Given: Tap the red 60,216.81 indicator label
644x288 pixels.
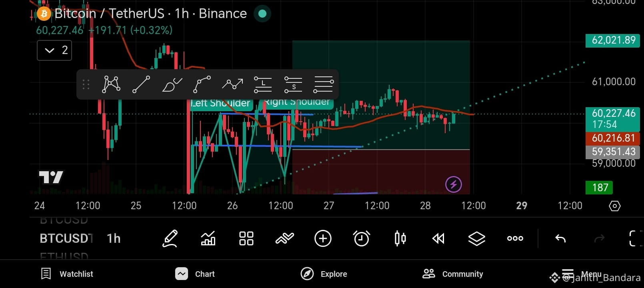Looking at the screenshot, I should 614,138.
